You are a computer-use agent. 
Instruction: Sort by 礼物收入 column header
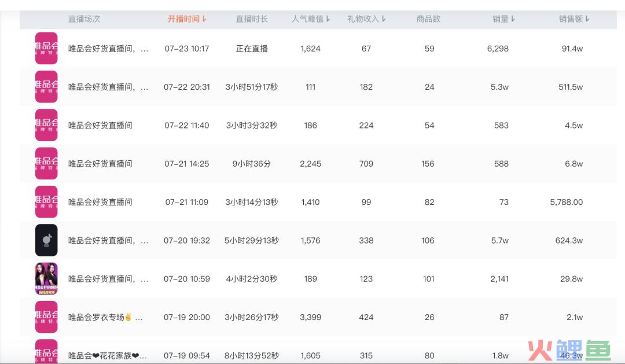pyautogui.click(x=366, y=19)
